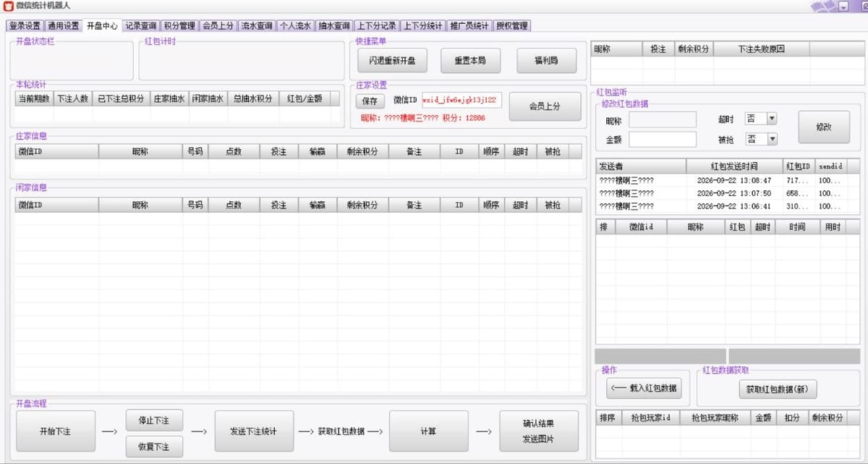868x464 pixels.
Task: Select the row sent at 13:08:47
Action: click(x=727, y=180)
